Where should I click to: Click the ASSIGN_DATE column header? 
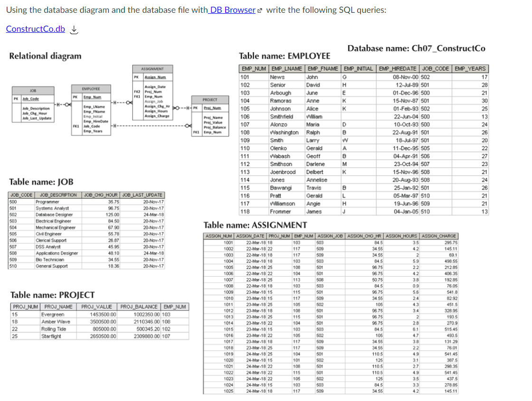[x=250, y=236]
